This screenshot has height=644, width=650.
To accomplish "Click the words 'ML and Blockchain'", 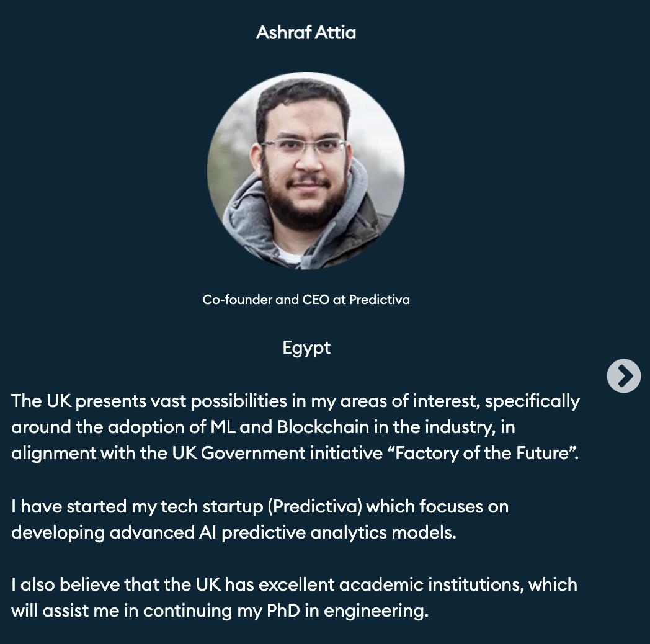I will (x=290, y=427).
